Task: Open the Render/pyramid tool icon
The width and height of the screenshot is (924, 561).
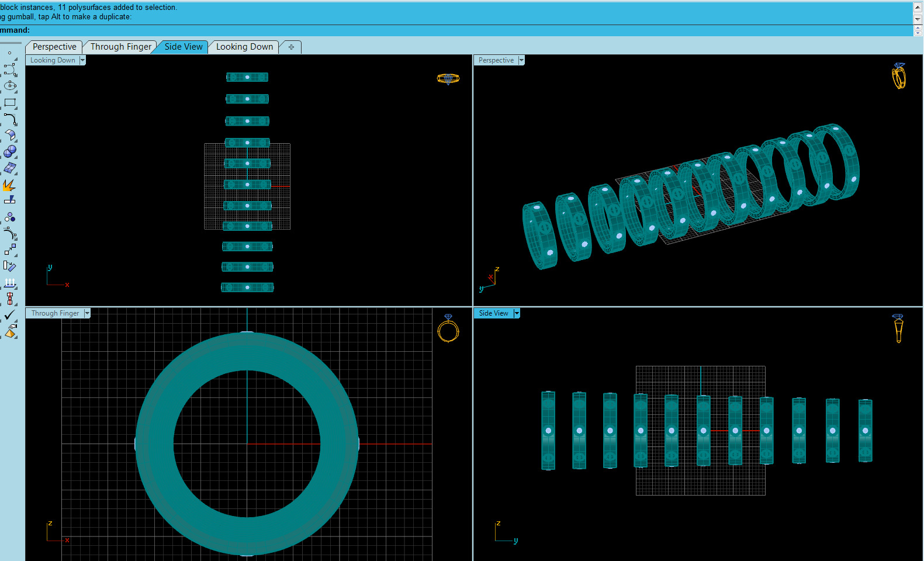Action: (11, 331)
